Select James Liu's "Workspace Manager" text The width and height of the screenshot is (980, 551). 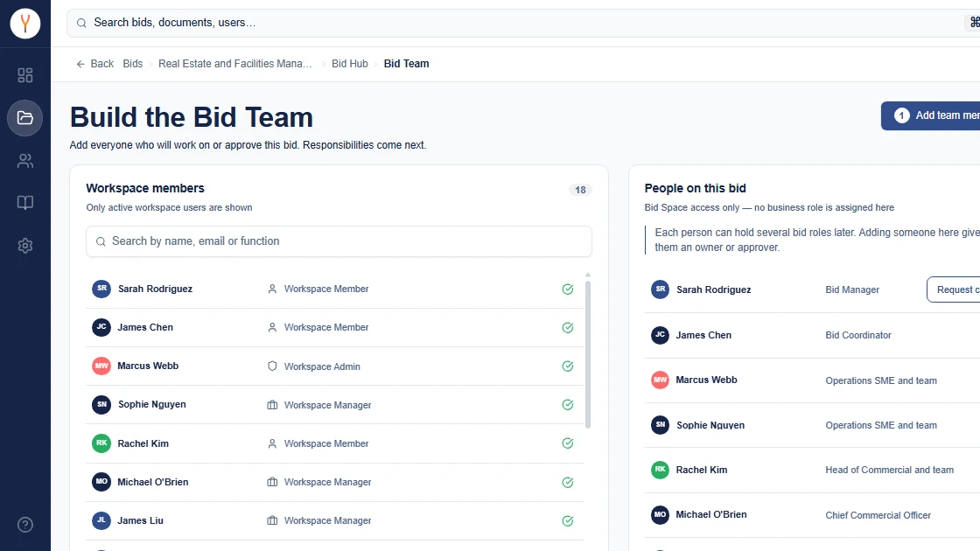pos(327,521)
